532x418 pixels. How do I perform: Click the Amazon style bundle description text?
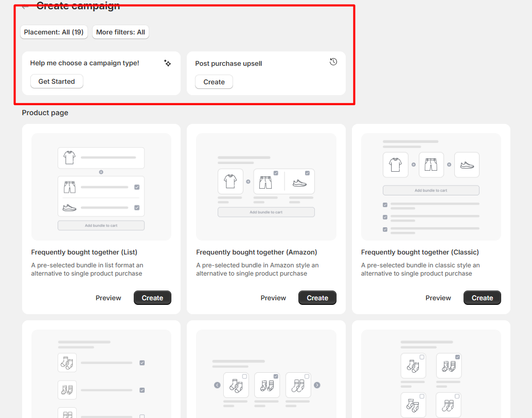coord(257,269)
